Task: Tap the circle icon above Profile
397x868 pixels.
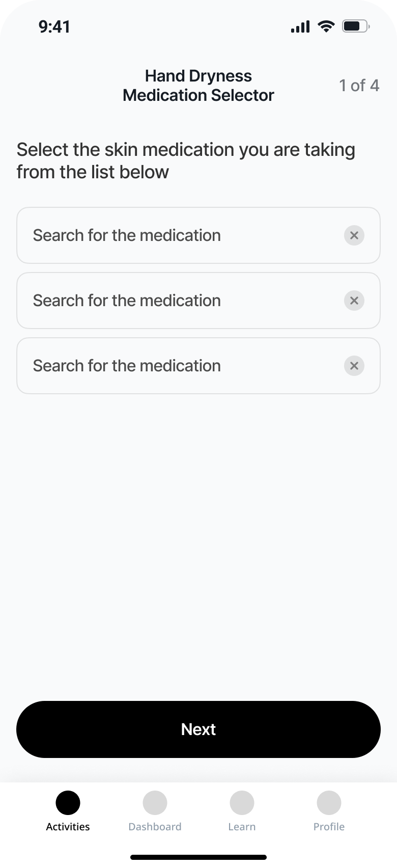Action: pos(329,803)
